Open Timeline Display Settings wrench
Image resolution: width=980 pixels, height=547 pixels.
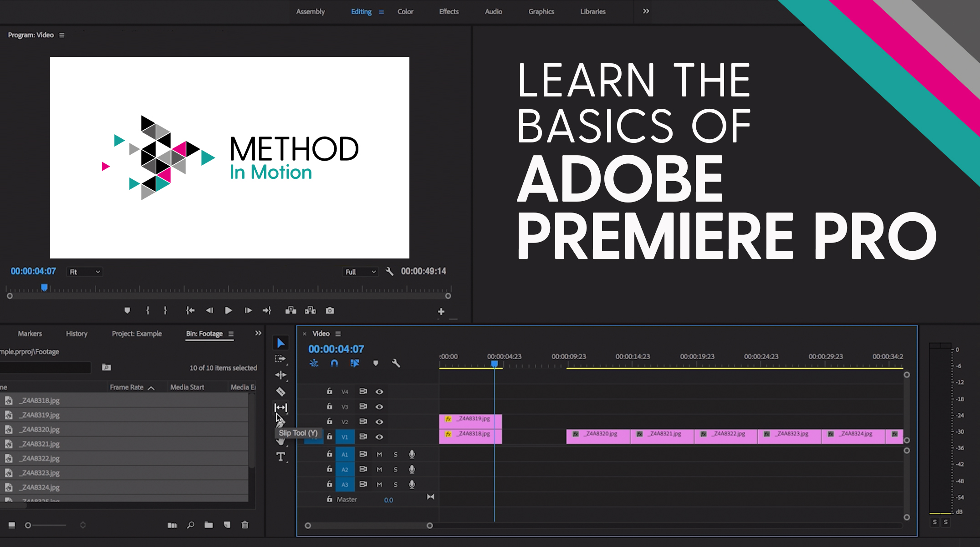396,363
